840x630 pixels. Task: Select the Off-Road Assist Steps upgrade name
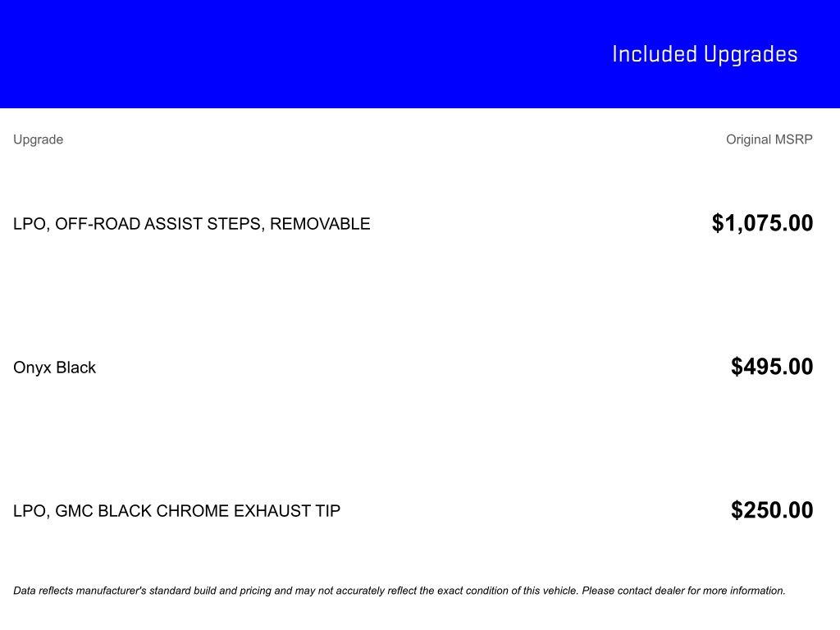pyautogui.click(x=192, y=223)
